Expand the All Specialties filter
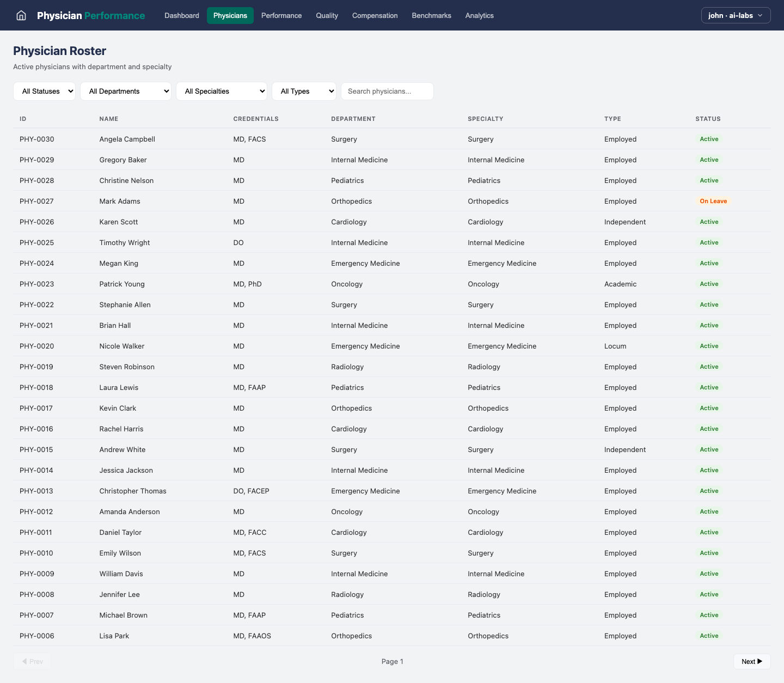 tap(222, 92)
